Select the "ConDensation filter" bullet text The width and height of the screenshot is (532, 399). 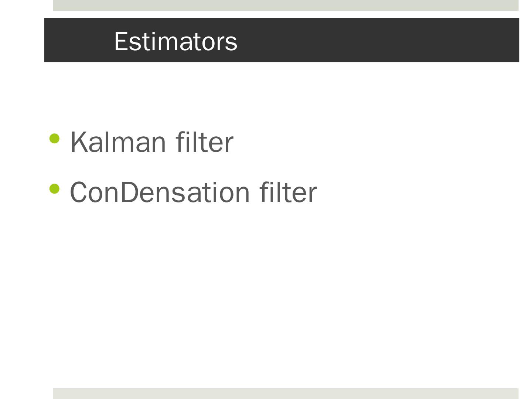(193, 192)
